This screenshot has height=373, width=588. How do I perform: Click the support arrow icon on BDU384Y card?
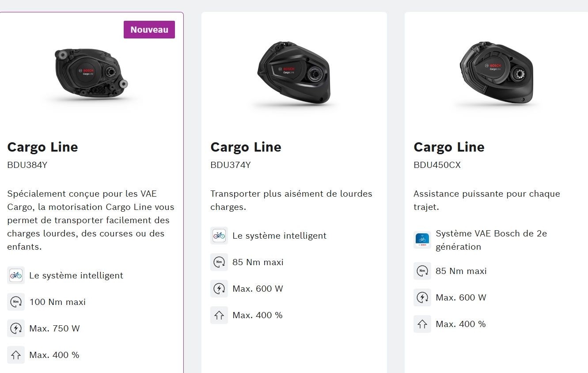pos(16,355)
